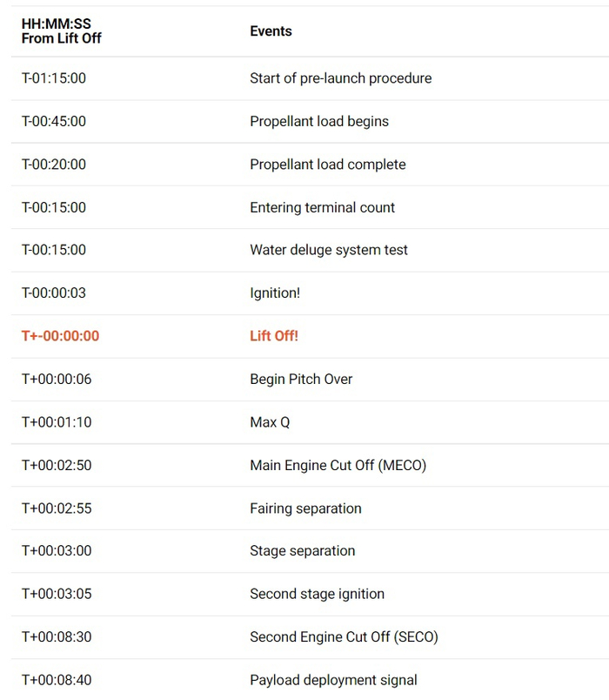609x700 pixels.
Task: Click the "Stage separation" event text
Action: [x=302, y=551]
